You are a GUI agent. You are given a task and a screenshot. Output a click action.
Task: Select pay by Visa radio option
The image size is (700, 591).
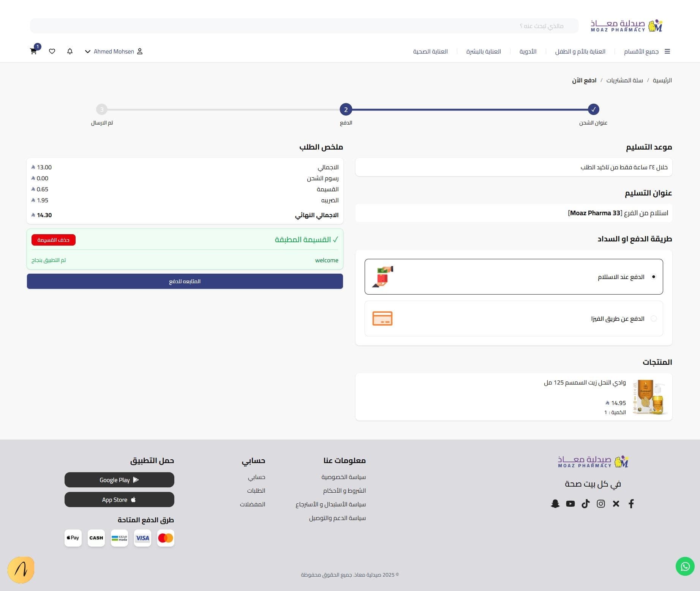pyautogui.click(x=653, y=318)
